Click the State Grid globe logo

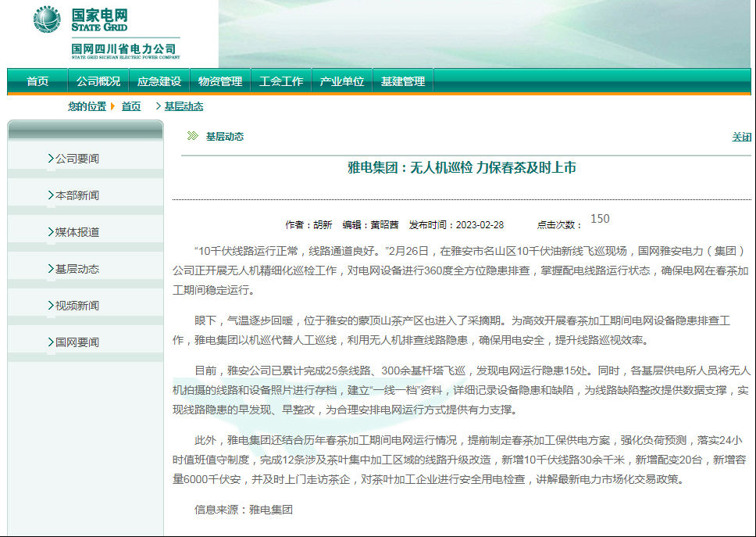[x=47, y=20]
